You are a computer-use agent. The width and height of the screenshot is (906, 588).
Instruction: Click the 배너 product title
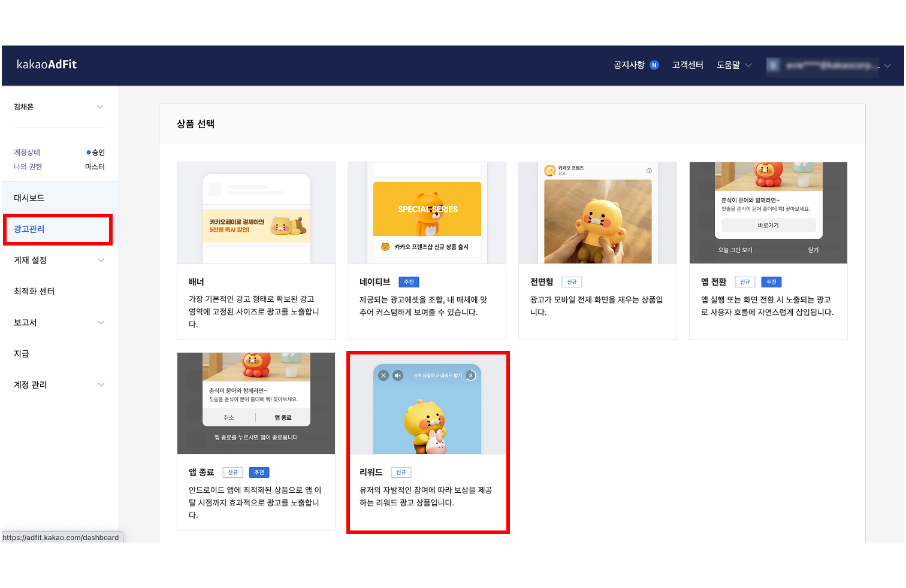coord(197,281)
